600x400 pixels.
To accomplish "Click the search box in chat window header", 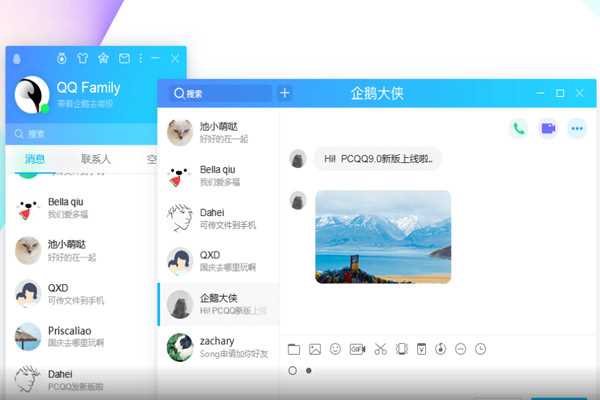I will 220,93.
